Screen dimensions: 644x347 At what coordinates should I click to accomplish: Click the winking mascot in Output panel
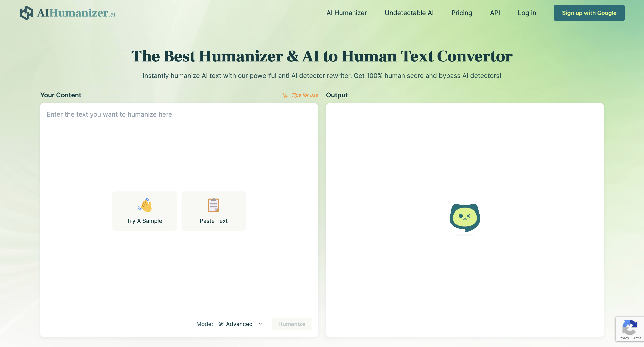pos(464,218)
